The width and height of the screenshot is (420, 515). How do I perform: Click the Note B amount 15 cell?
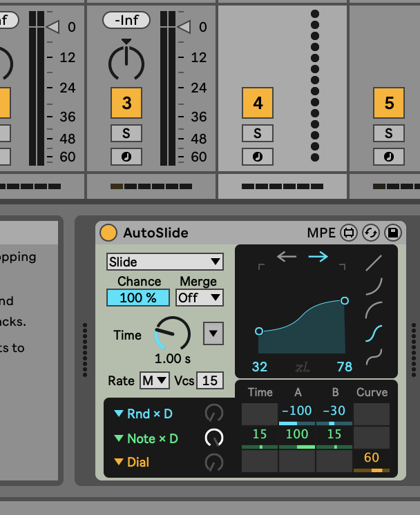point(334,438)
